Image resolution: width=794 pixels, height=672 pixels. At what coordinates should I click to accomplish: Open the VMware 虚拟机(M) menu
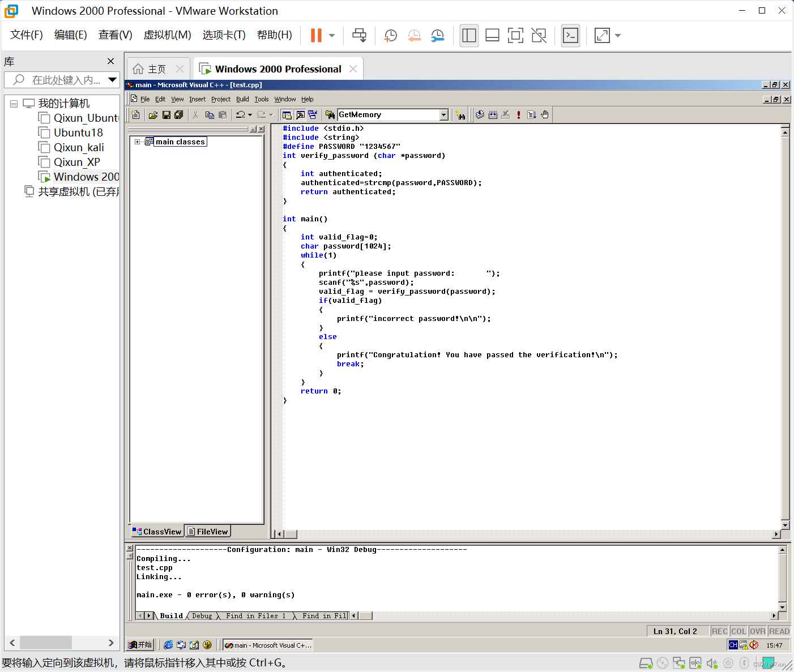coord(167,35)
